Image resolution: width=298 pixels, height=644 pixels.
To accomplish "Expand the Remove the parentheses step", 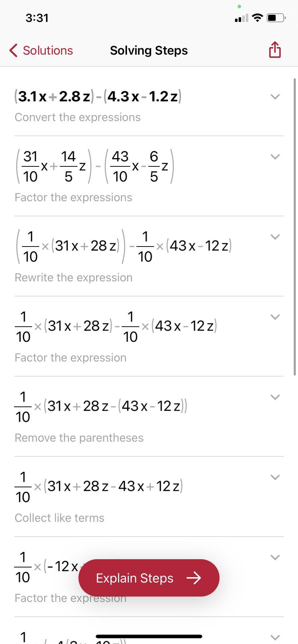I will pyautogui.click(x=275, y=397).
